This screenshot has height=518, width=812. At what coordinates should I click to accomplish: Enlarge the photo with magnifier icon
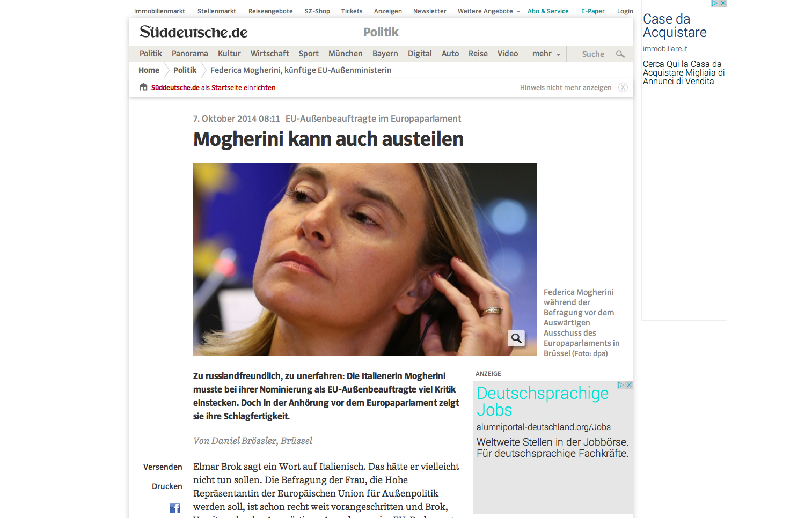point(516,338)
